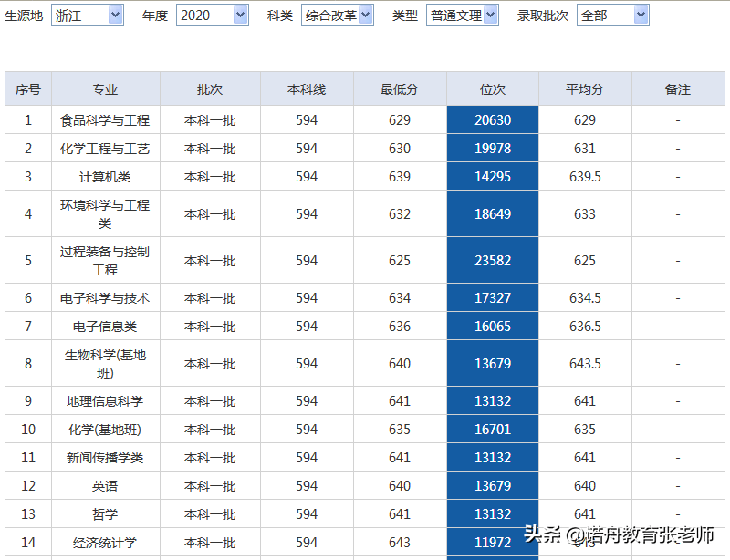The width and height of the screenshot is (730, 560).
Task: Click average score 643.5
Action: pos(585,364)
